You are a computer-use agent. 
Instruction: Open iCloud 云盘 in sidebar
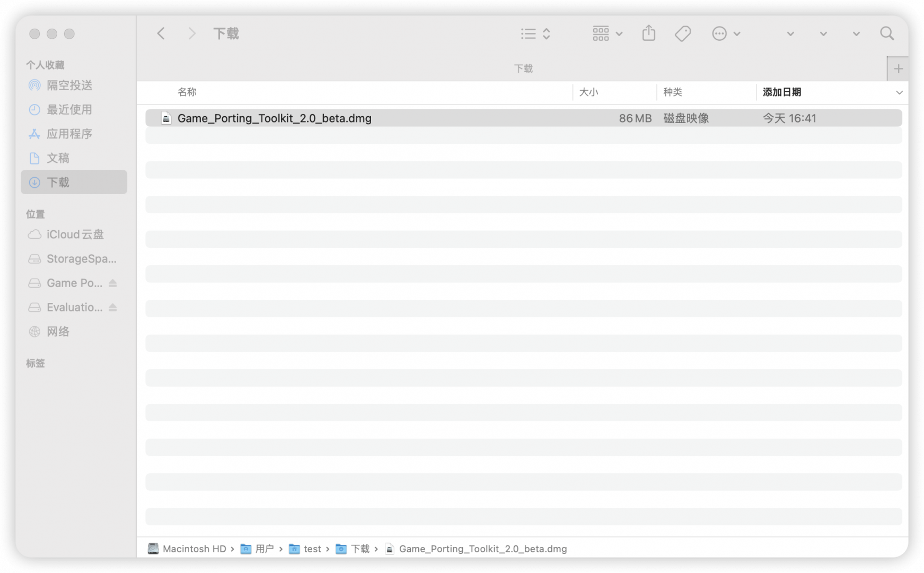[74, 234]
